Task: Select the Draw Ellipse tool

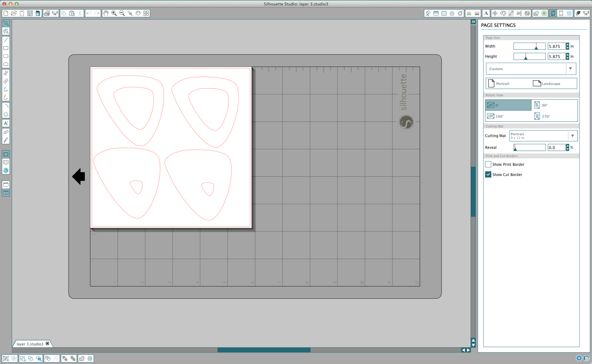Action: (x=6, y=64)
